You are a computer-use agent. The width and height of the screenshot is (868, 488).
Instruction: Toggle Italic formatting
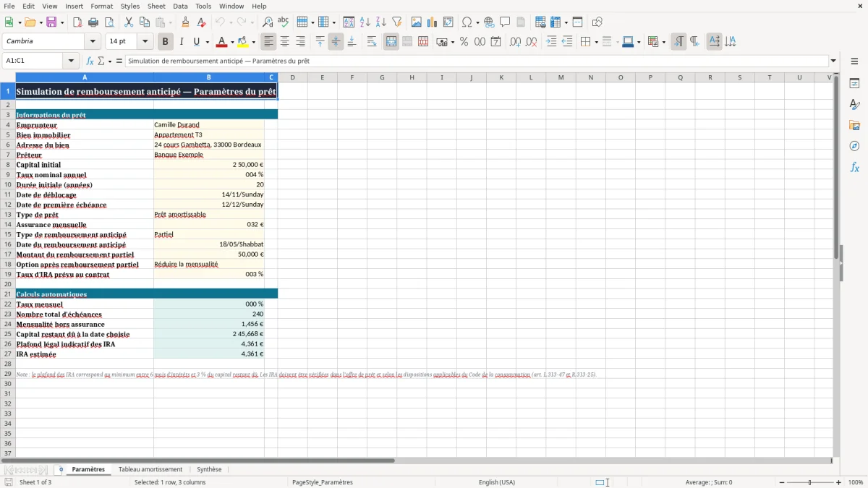pyautogui.click(x=182, y=42)
